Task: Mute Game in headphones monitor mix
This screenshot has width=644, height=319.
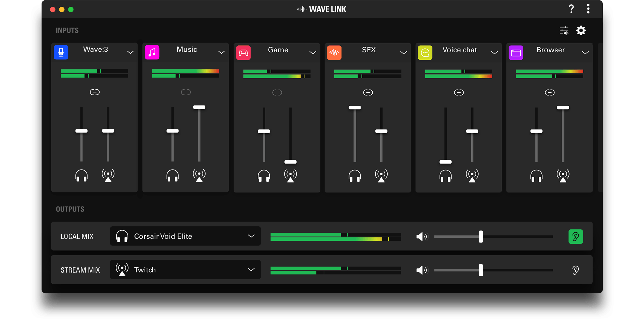Action: pyautogui.click(x=264, y=176)
